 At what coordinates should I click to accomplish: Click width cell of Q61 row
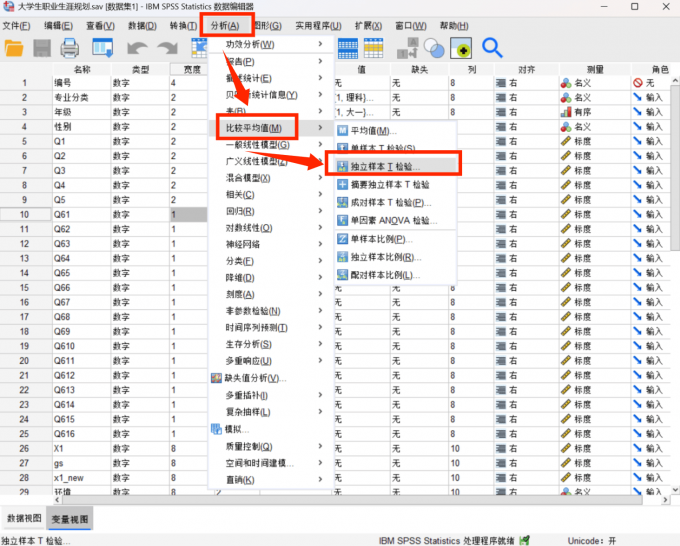point(188,214)
